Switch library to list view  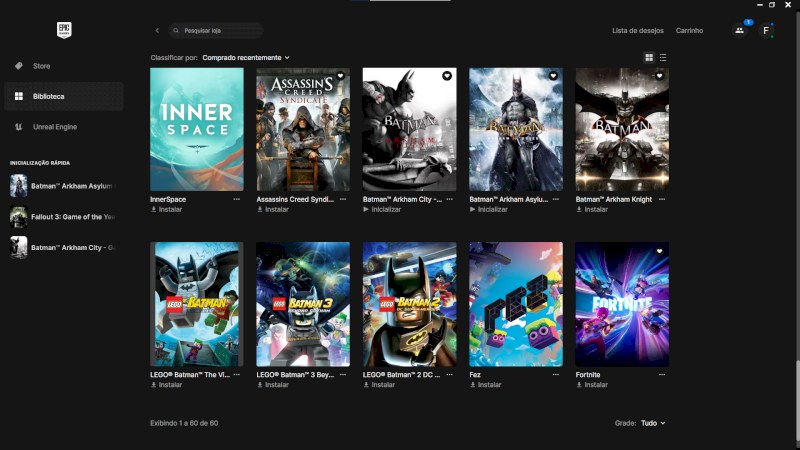(663, 58)
